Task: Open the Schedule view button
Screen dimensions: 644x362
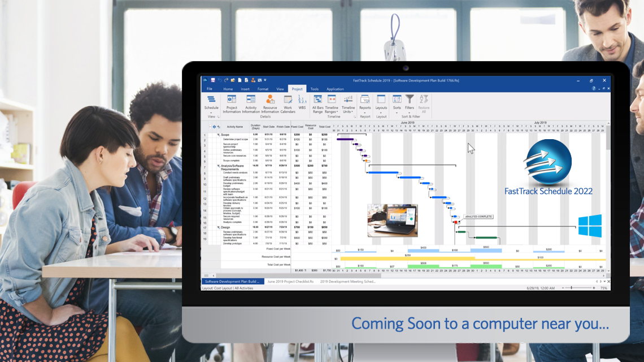Action: tap(212, 100)
